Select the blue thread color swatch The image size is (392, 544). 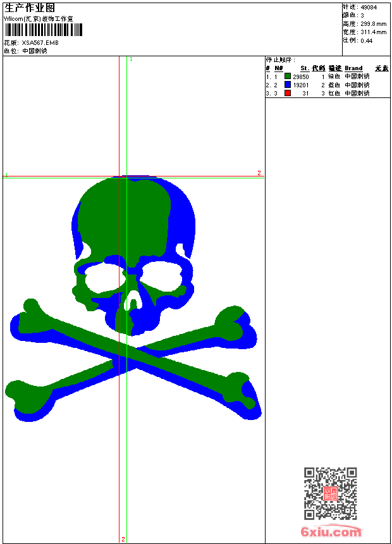coord(288,85)
